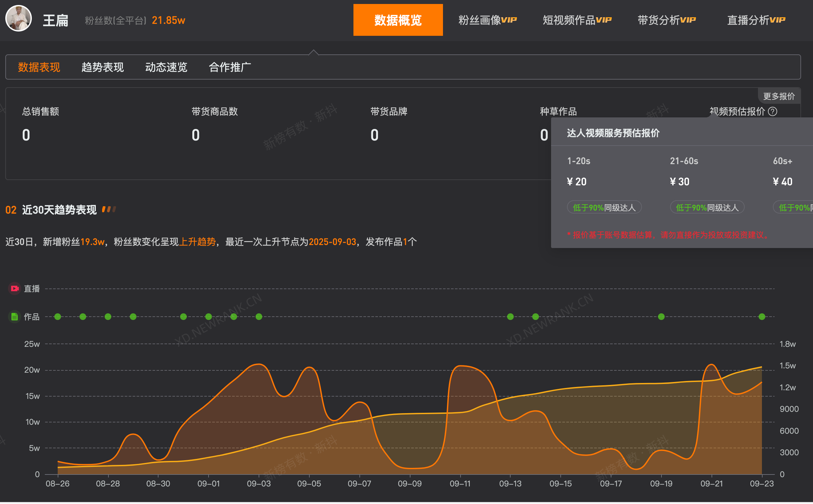Click the 总销售额 metric value 0
813x504 pixels.
[x=26, y=135]
